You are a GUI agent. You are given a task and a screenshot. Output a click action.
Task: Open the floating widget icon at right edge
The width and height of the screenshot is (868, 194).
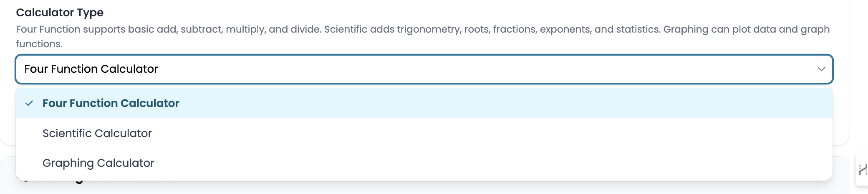[x=863, y=169]
